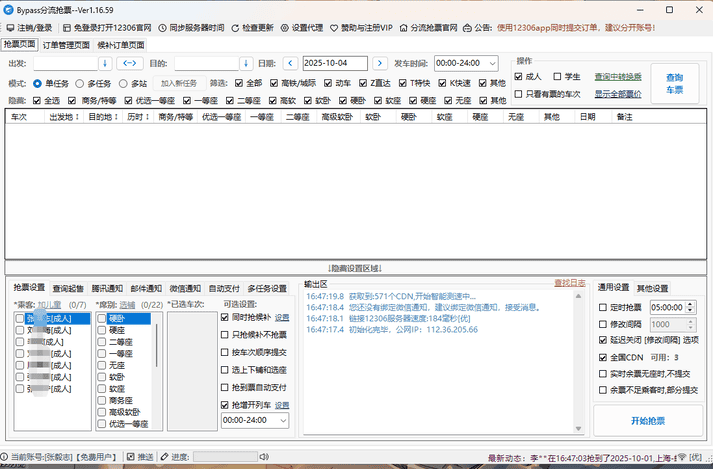Toggle the 学生 ticket checkbox
This screenshot has height=469, width=713.
557,76
